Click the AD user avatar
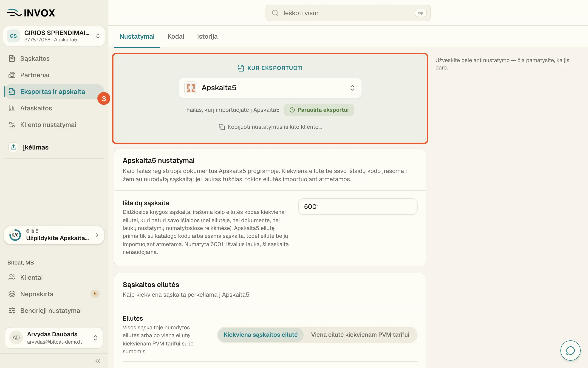 click(x=16, y=338)
